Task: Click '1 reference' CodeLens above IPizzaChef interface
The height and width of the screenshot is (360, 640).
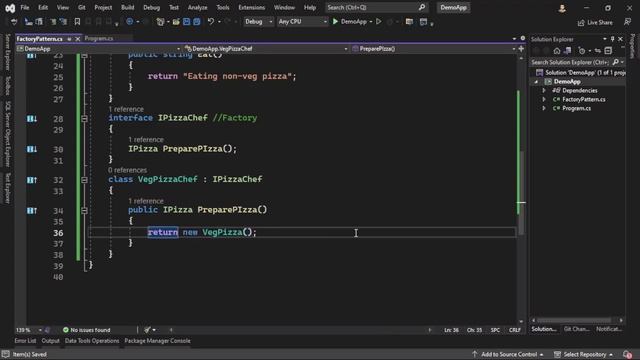Action: pos(126,109)
